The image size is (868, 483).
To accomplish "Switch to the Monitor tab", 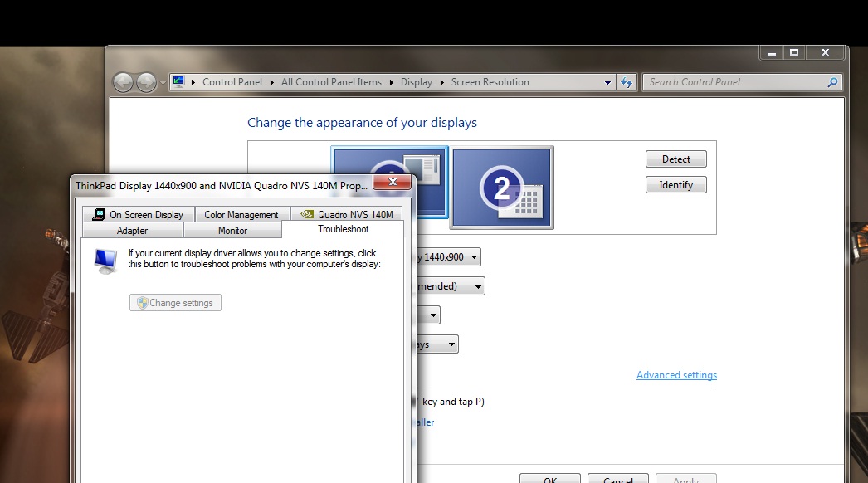I will pyautogui.click(x=232, y=231).
